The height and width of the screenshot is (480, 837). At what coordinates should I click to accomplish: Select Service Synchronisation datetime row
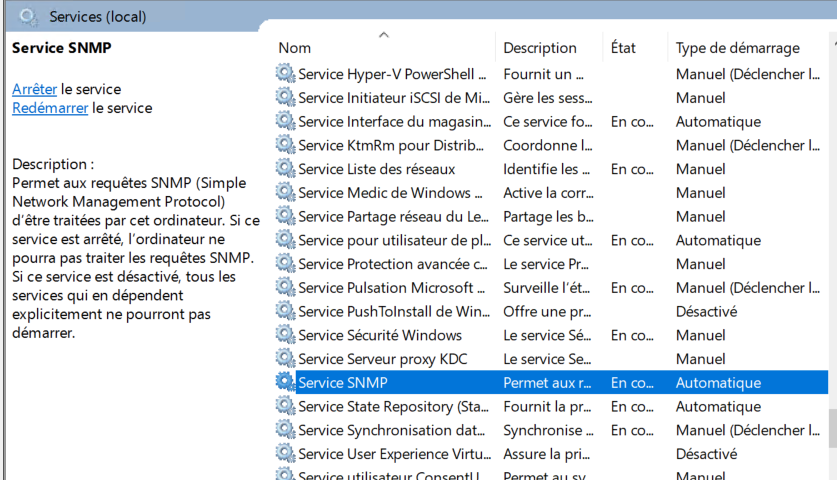coord(392,431)
